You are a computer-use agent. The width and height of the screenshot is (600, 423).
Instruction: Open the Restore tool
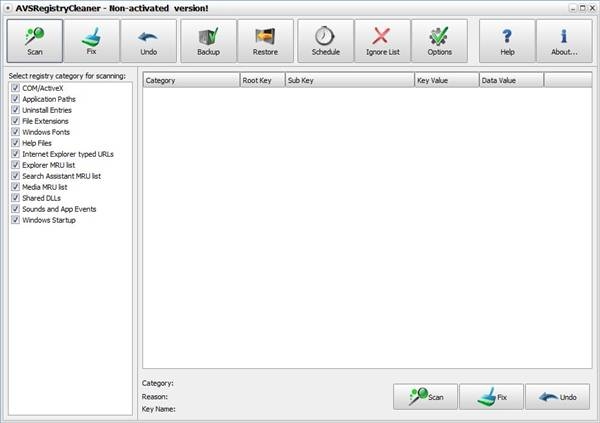(265, 41)
